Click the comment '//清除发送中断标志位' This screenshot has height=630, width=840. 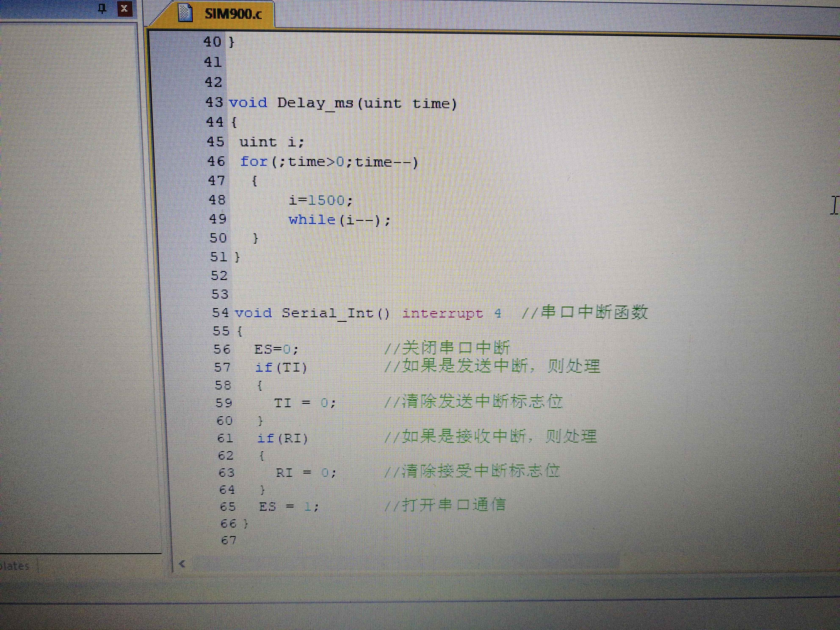(x=473, y=401)
